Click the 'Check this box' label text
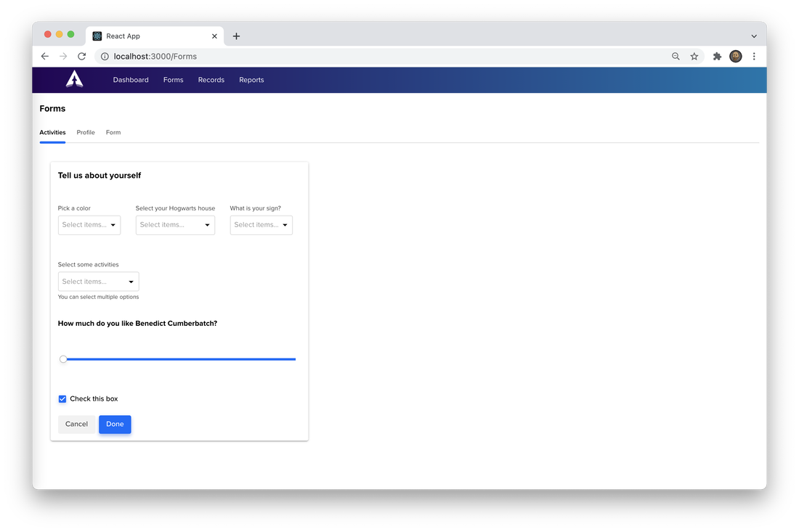This screenshot has width=799, height=532. [94, 399]
